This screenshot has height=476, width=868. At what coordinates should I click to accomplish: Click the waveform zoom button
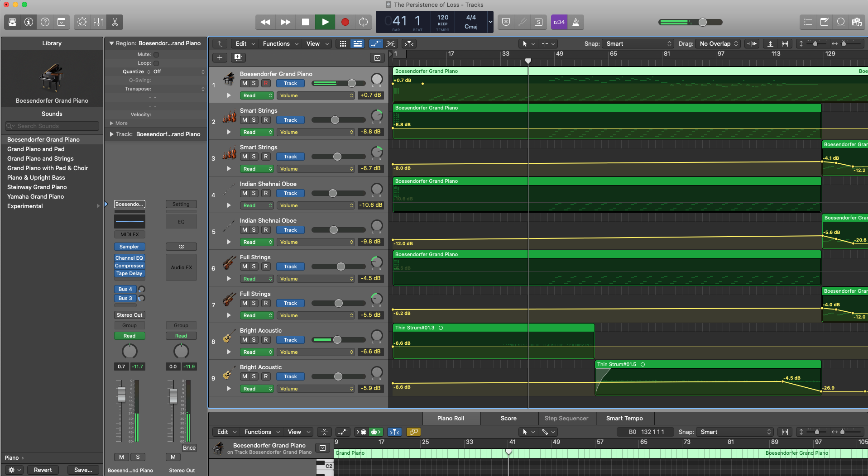pyautogui.click(x=752, y=43)
